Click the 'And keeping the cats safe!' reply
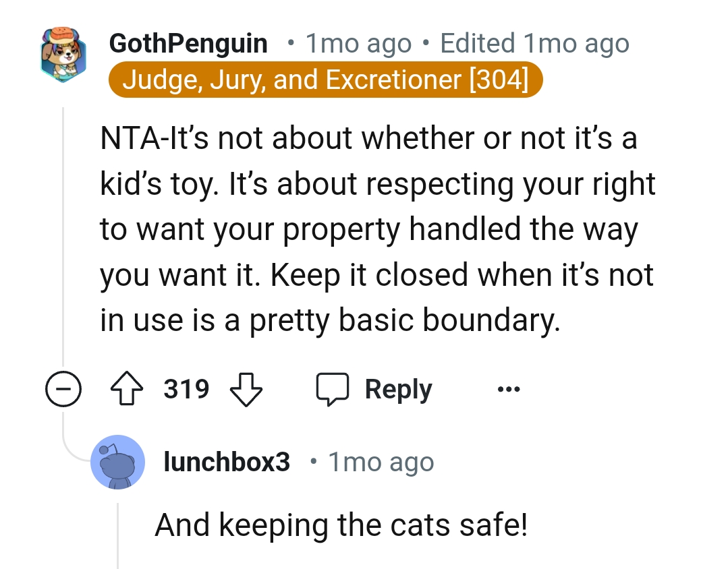728x569 pixels. (341, 524)
